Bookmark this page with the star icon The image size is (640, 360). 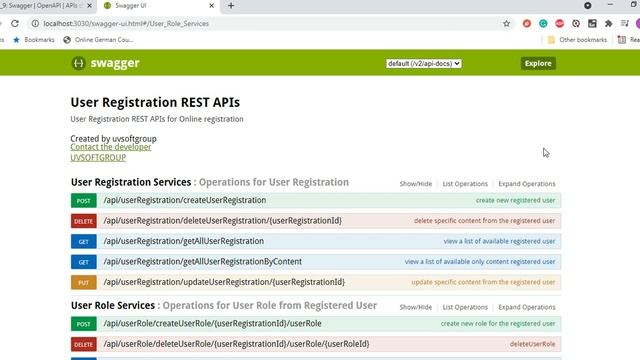tap(507, 24)
